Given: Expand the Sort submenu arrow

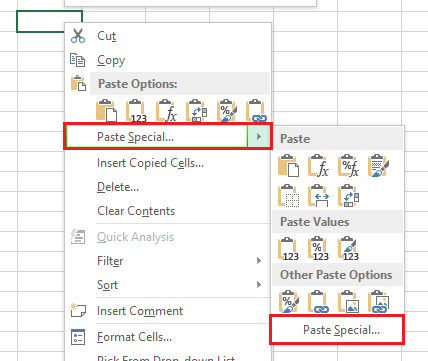Looking at the screenshot, I should [x=259, y=285].
